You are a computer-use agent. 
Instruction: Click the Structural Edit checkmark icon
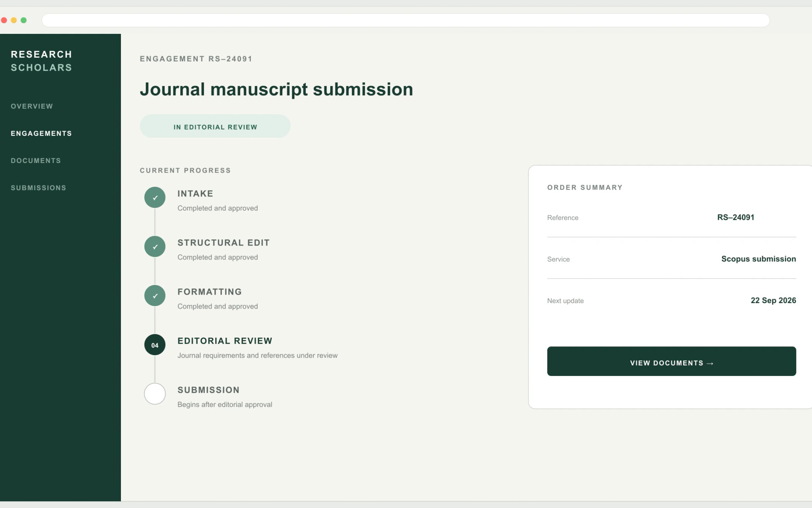click(155, 246)
